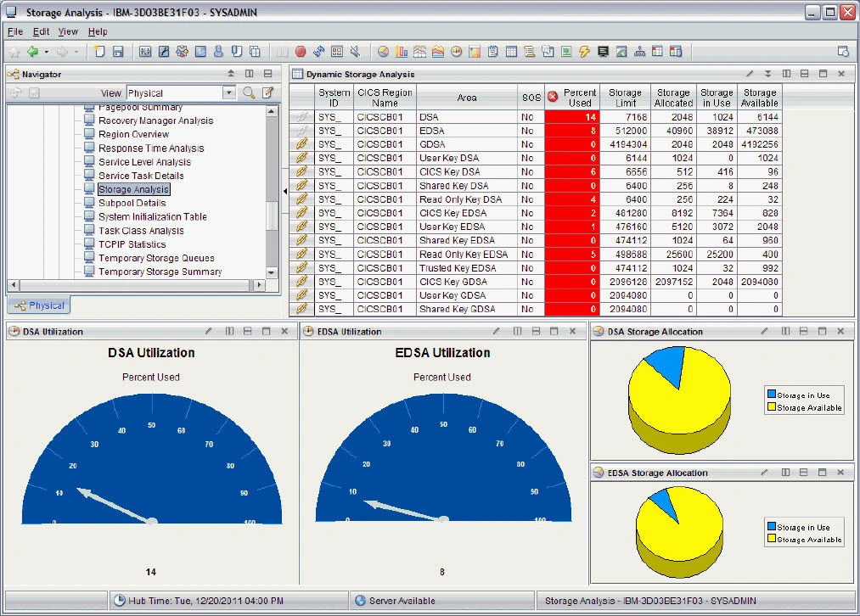Open the View menu
Image resolution: width=860 pixels, height=616 pixels.
click(x=68, y=31)
